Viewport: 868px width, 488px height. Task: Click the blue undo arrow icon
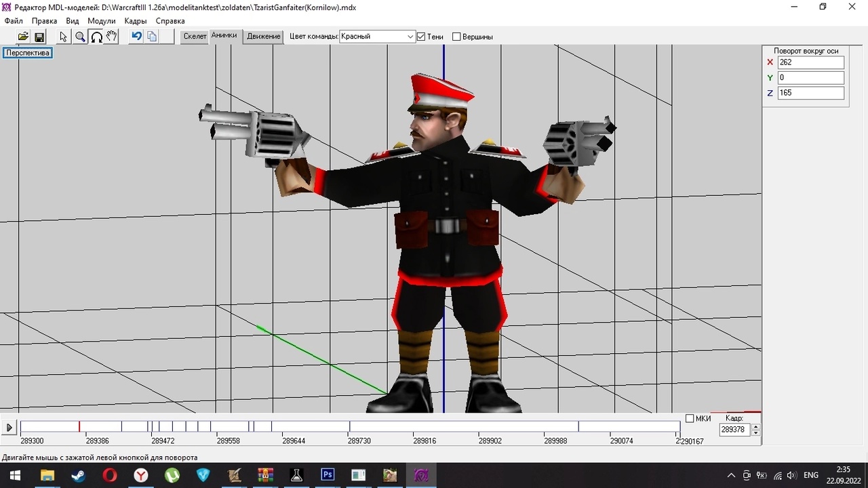[x=136, y=37]
